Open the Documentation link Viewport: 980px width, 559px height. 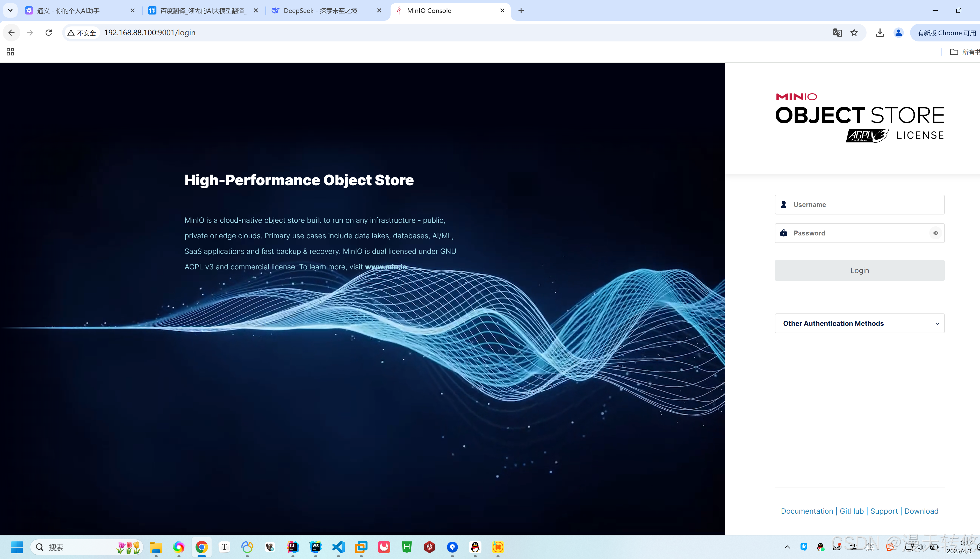[x=806, y=511]
